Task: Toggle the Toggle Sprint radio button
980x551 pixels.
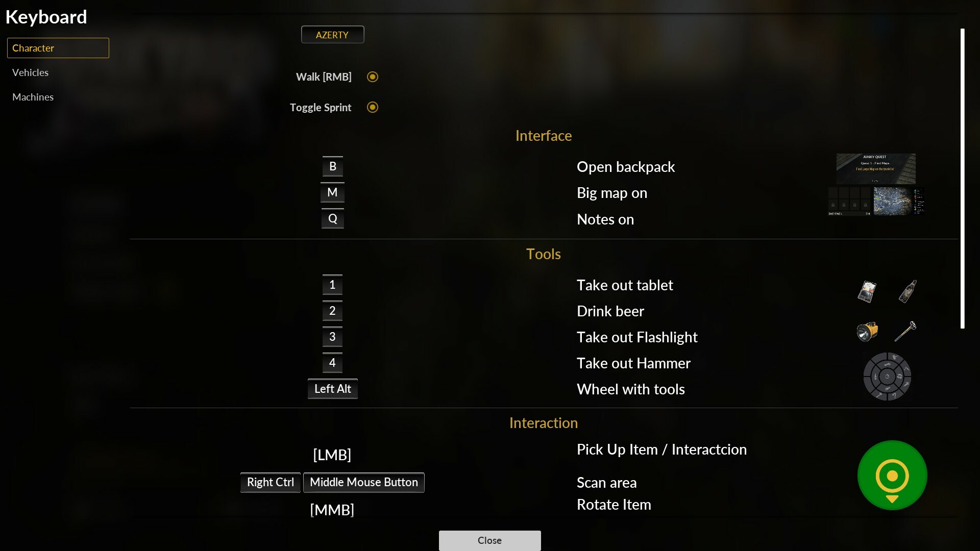Action: tap(373, 107)
